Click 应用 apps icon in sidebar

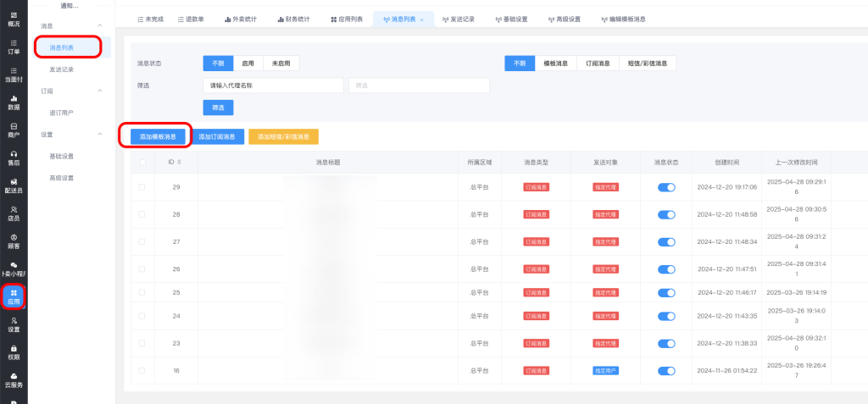tap(14, 296)
